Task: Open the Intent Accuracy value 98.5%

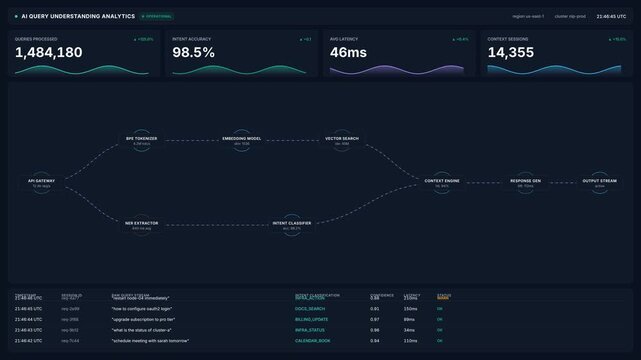Action: [193, 52]
